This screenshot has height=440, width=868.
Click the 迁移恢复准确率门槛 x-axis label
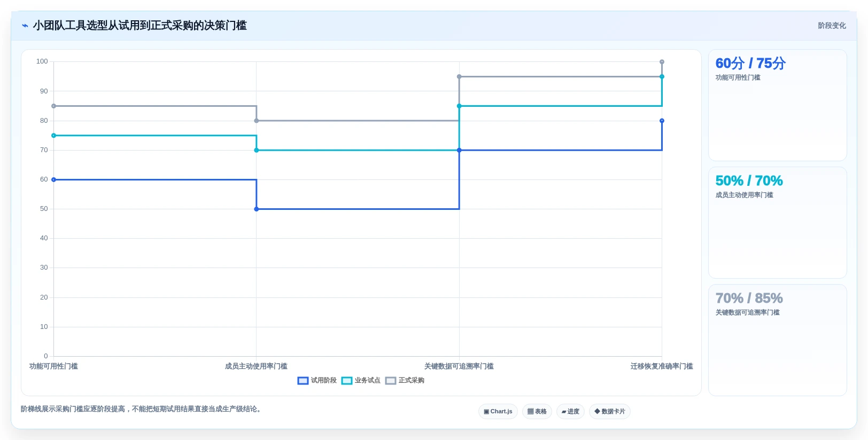(x=662, y=366)
